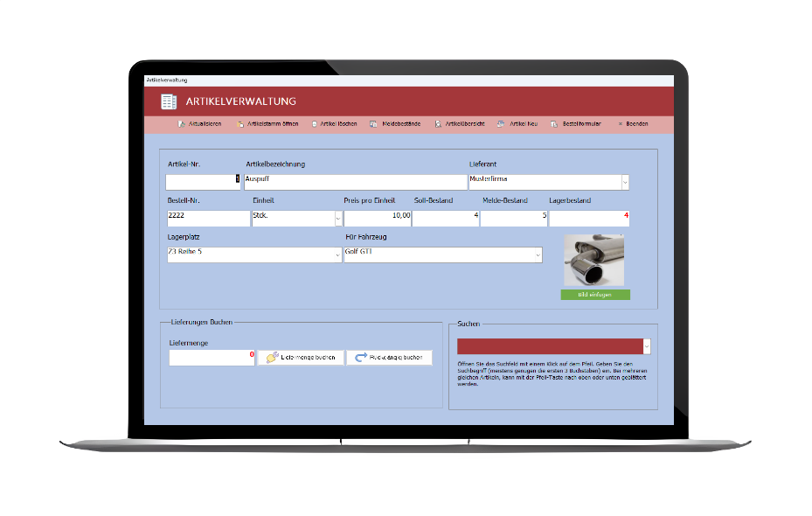Image resolution: width=812 pixels, height=516 pixels.
Task: Open the Meldebestände report icon
Action: coord(374,124)
